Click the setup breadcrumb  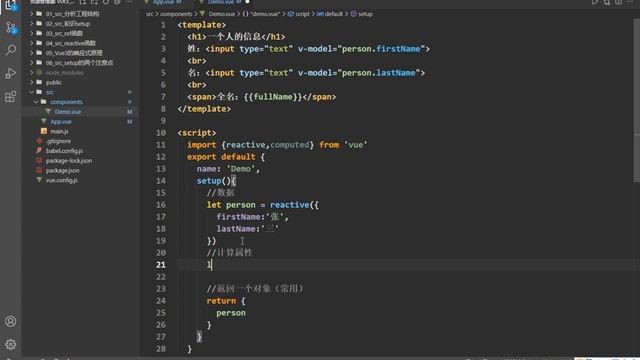pyautogui.click(x=365, y=14)
